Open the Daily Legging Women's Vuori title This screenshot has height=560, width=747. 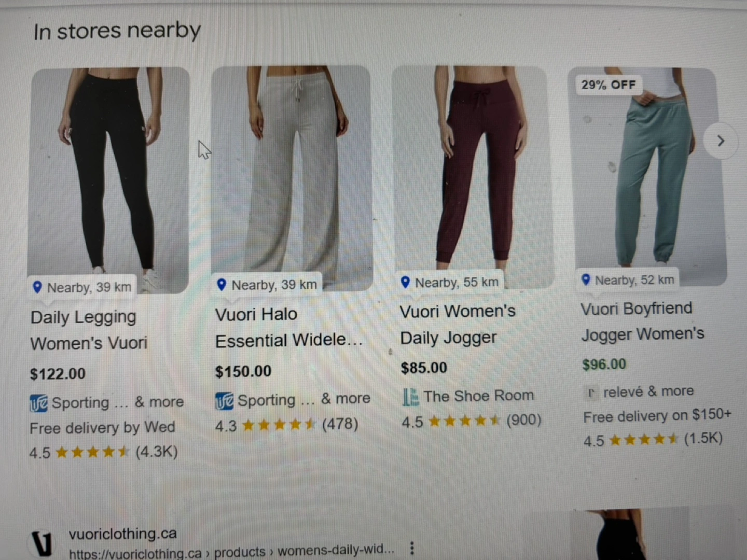[89, 330]
